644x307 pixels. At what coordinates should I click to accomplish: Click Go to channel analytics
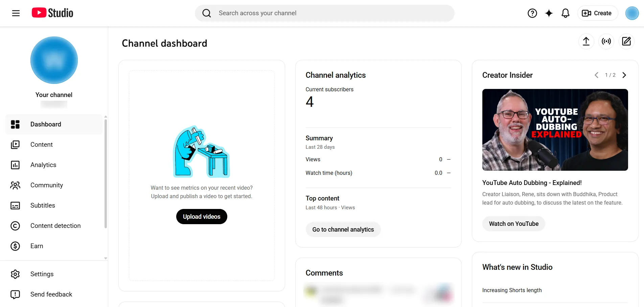pyautogui.click(x=343, y=230)
